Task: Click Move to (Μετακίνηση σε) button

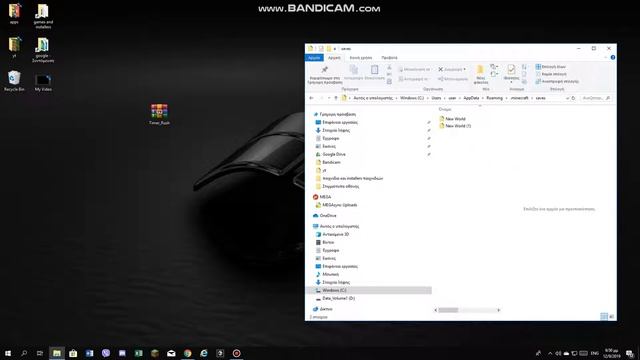Action: 414,69
